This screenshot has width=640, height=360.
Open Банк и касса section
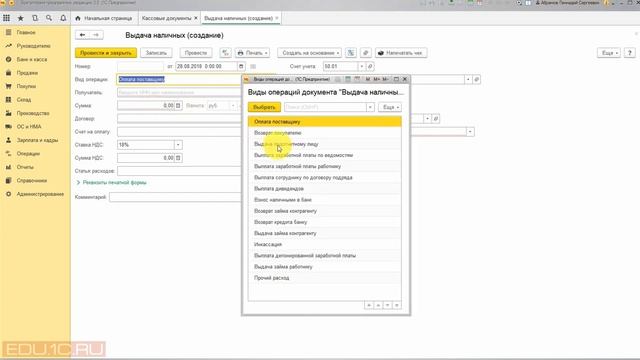(x=32, y=59)
